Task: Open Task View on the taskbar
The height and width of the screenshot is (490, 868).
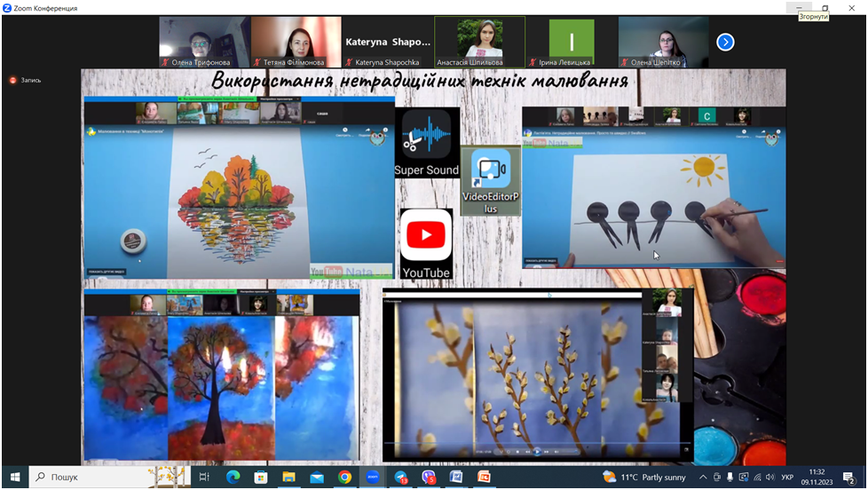Action: 204,478
